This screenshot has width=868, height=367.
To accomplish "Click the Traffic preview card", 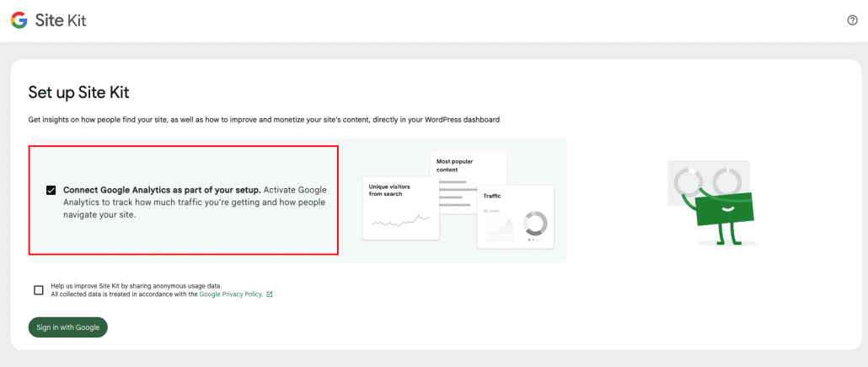I will (516, 217).
